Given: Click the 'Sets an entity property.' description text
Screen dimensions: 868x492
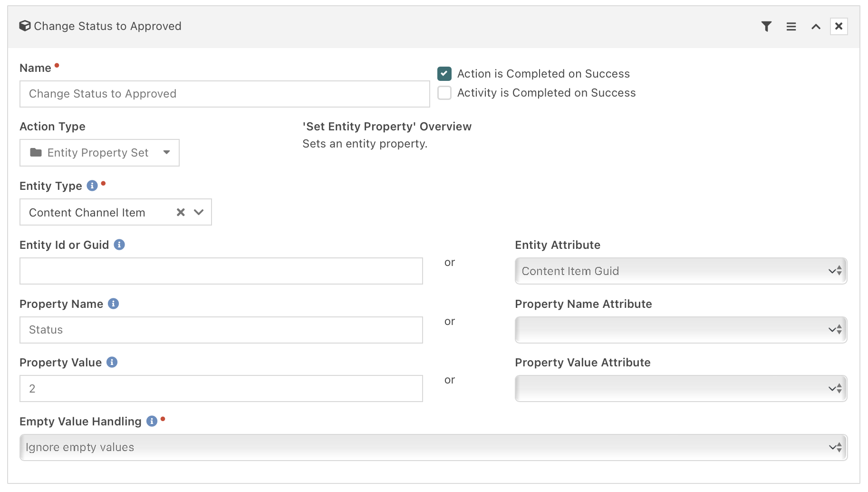Looking at the screenshot, I should pos(365,144).
